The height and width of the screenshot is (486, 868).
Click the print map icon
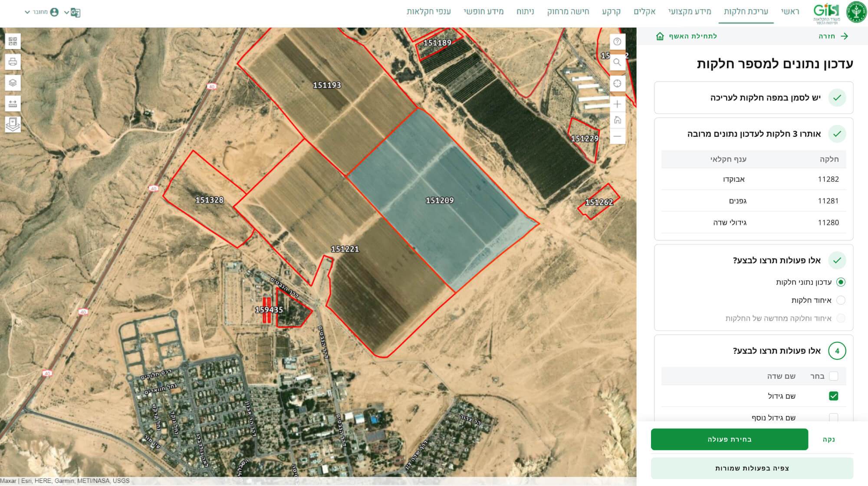pos(13,62)
